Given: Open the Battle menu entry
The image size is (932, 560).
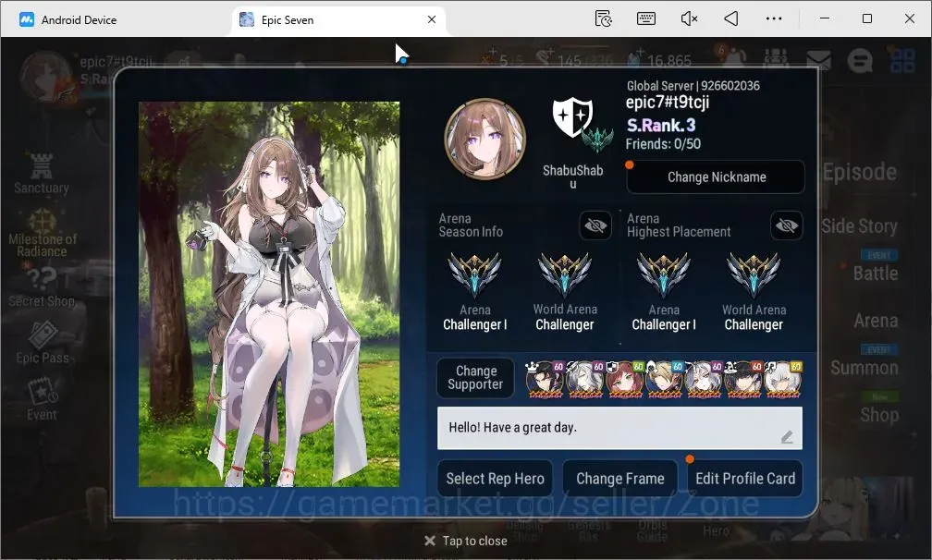Looking at the screenshot, I should click(x=876, y=274).
